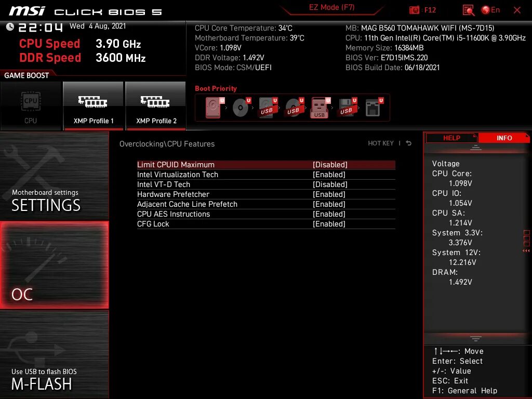Click the Overclocking\CPU Features breadcrumb
This screenshot has width=532, height=399.
pos(167,144)
